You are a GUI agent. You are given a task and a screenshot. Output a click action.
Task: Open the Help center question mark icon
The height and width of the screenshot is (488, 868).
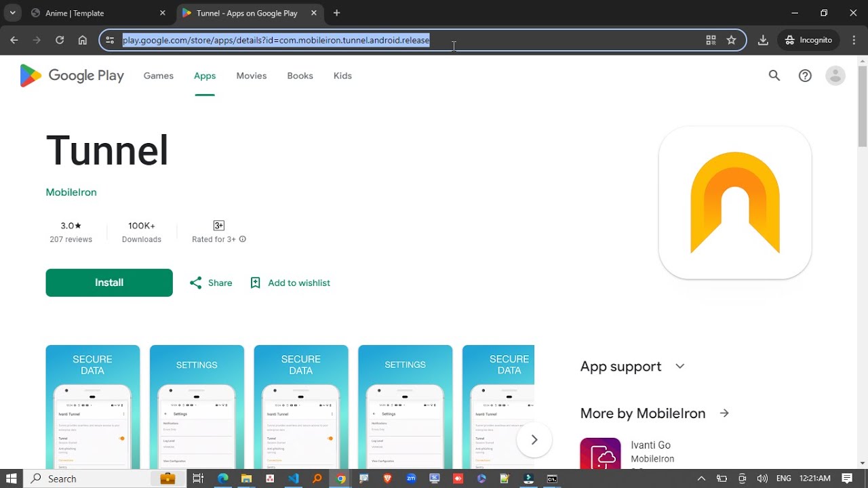tap(805, 76)
